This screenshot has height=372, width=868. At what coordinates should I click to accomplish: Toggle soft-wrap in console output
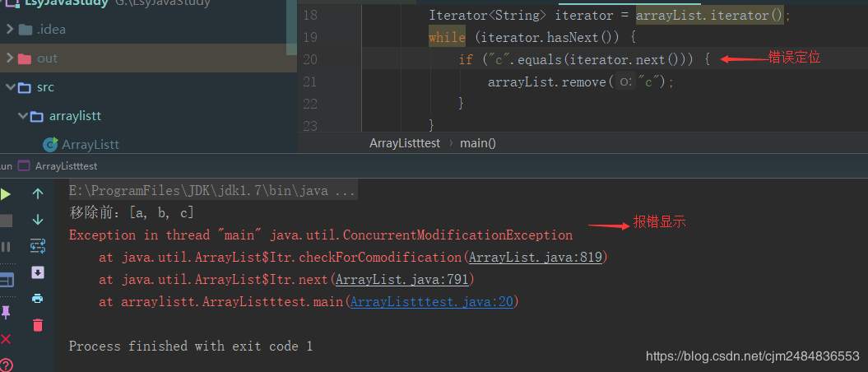(x=38, y=246)
